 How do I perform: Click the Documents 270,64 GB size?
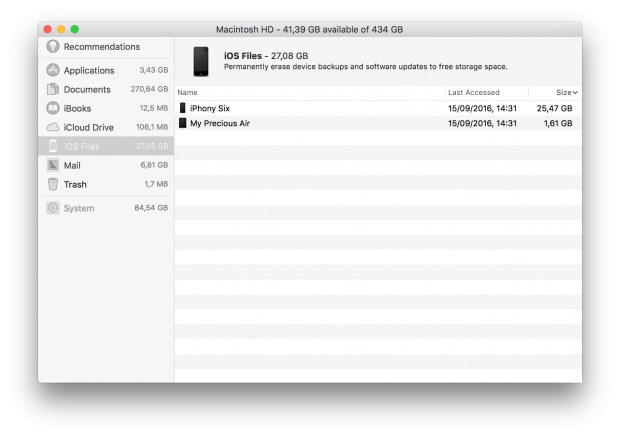(149, 89)
